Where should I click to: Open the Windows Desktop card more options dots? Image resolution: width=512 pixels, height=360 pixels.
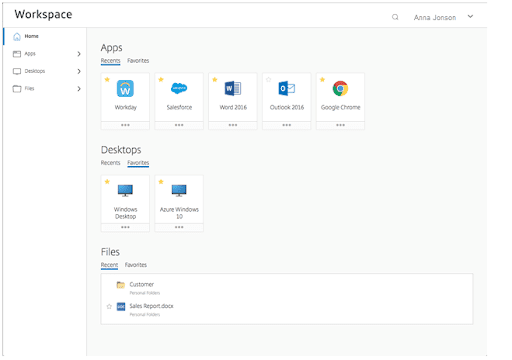click(125, 227)
